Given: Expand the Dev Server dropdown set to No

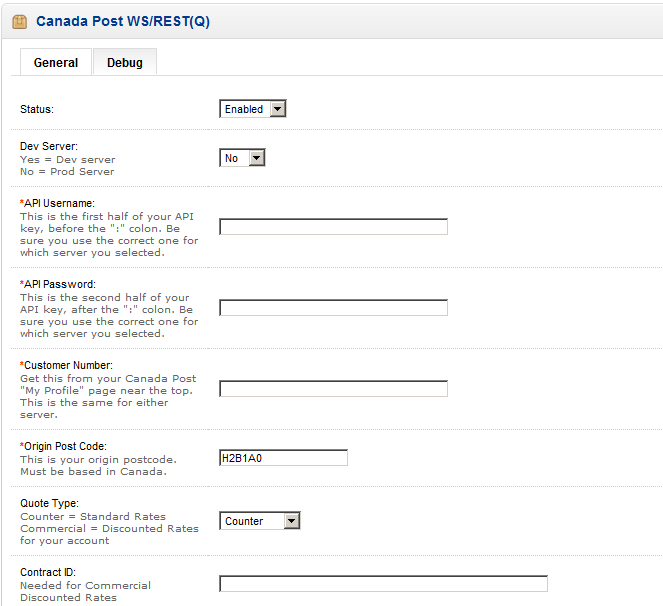Looking at the screenshot, I should tap(242, 158).
